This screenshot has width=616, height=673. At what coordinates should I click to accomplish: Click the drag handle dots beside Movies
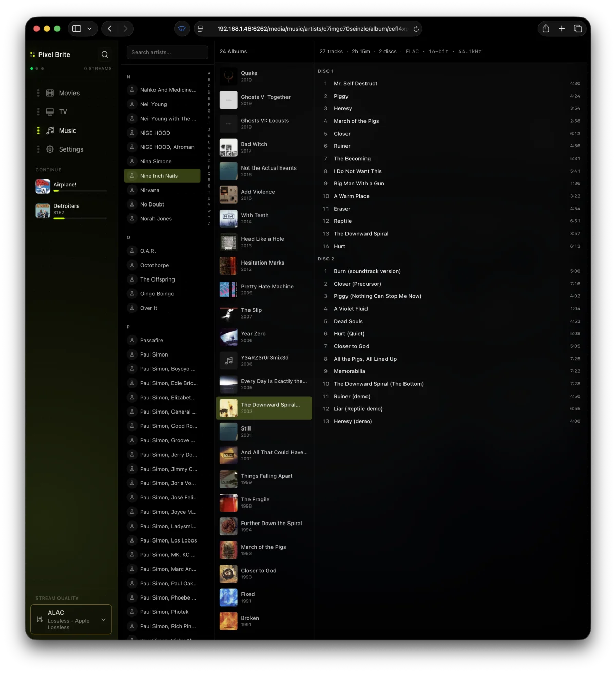tap(38, 93)
